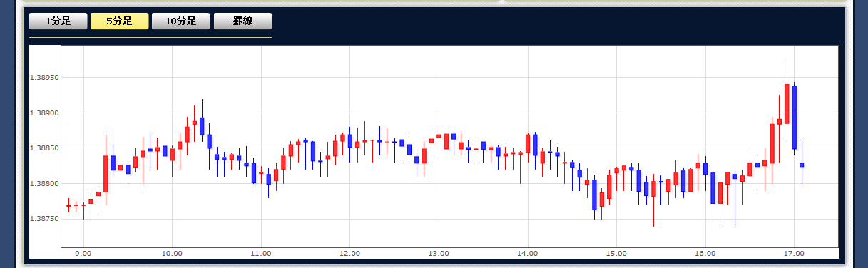Click the 12:00 time axis label

click(349, 254)
